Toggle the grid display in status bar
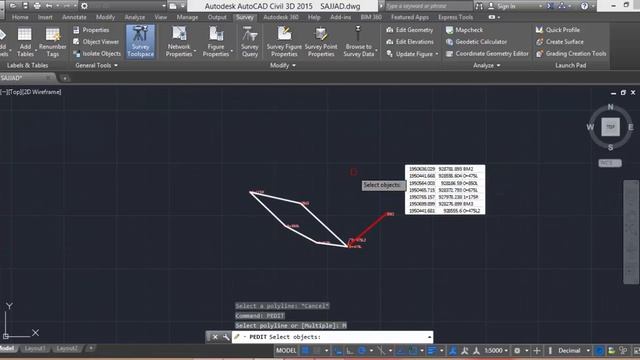The height and width of the screenshot is (360, 640). click(305, 351)
